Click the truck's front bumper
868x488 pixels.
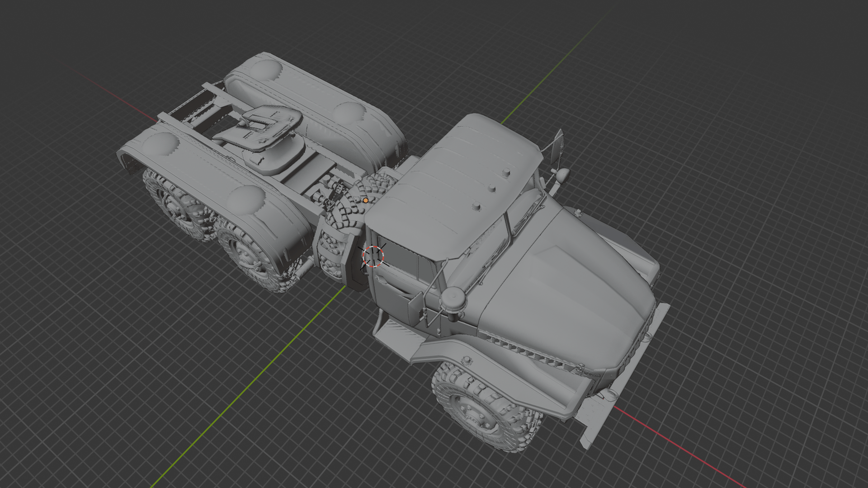click(626, 377)
